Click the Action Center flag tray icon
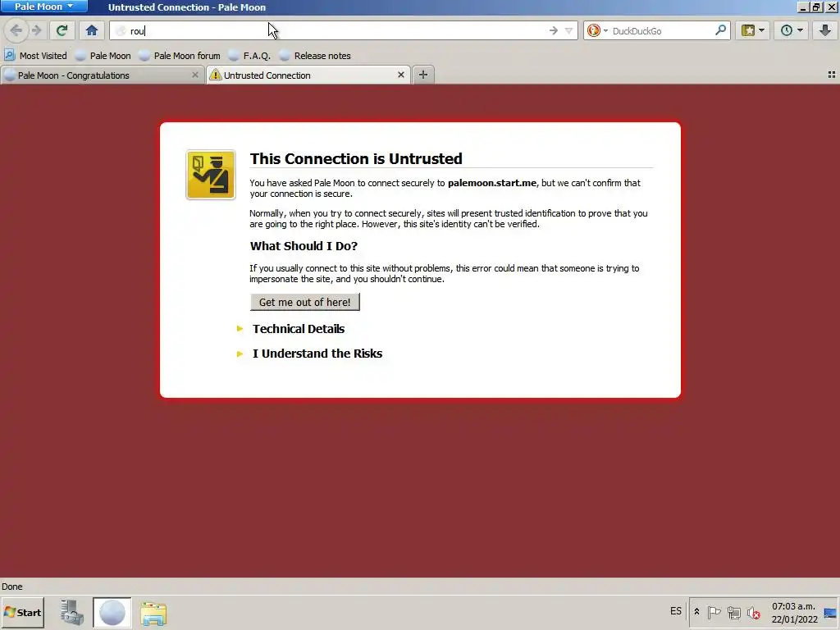The height and width of the screenshot is (630, 840). coord(714,612)
